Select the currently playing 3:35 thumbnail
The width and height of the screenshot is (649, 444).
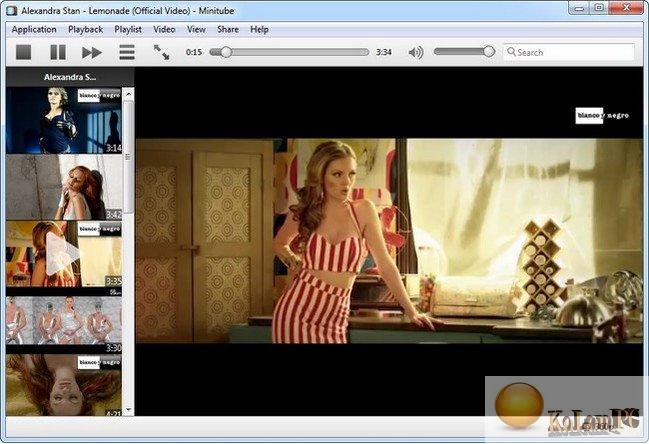[x=64, y=254]
